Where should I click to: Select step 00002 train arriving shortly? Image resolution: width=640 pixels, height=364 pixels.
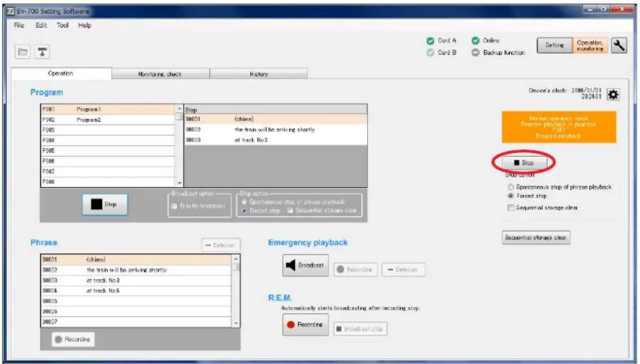pos(276,130)
